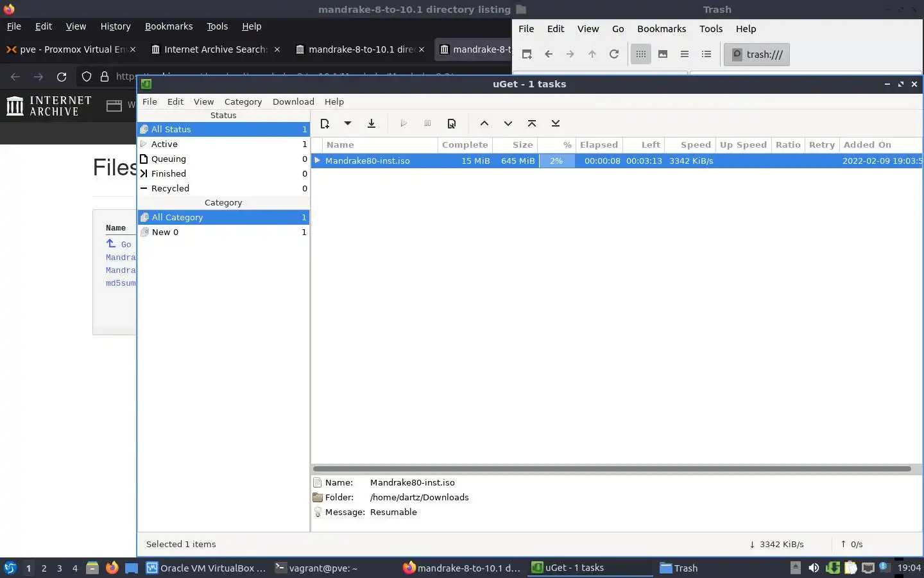The width and height of the screenshot is (924, 578).
Task: Select All Category in the Category list
Action: click(223, 217)
